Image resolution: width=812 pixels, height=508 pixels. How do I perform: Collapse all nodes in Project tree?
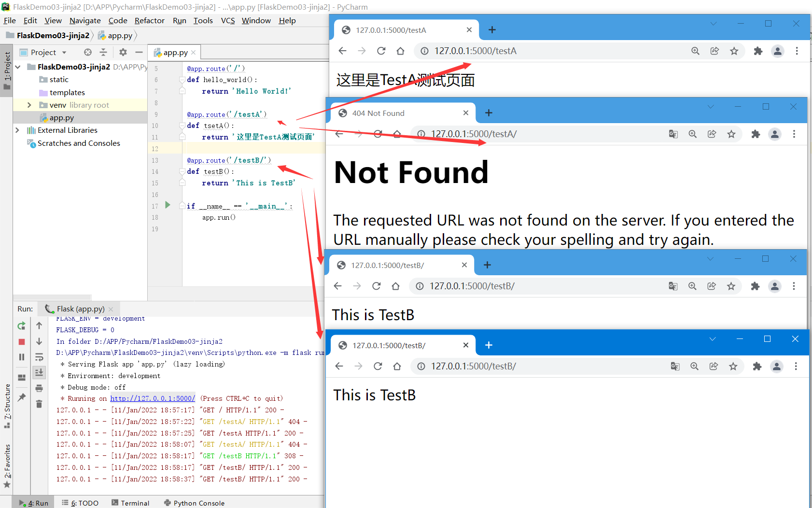(103, 52)
